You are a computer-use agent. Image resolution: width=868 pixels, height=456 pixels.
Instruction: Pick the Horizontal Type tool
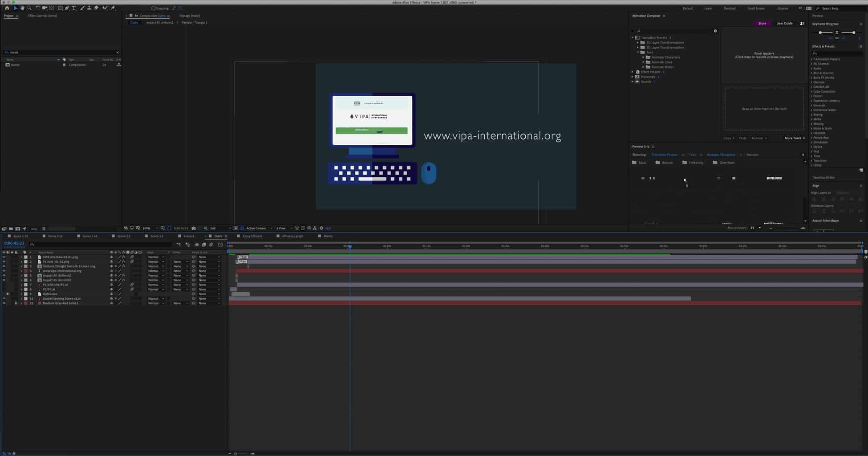click(74, 8)
